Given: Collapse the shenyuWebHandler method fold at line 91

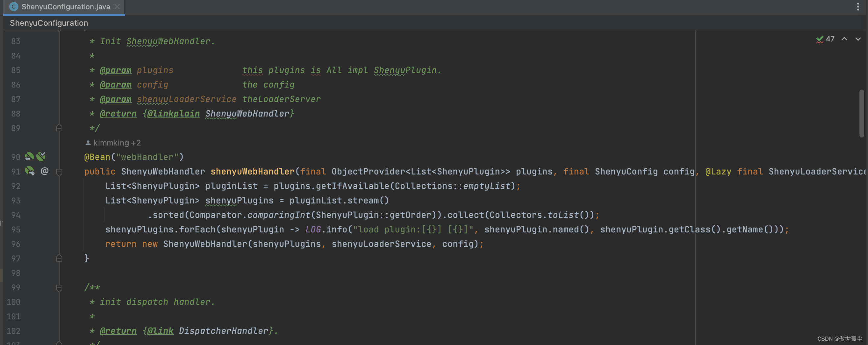Looking at the screenshot, I should coord(59,172).
